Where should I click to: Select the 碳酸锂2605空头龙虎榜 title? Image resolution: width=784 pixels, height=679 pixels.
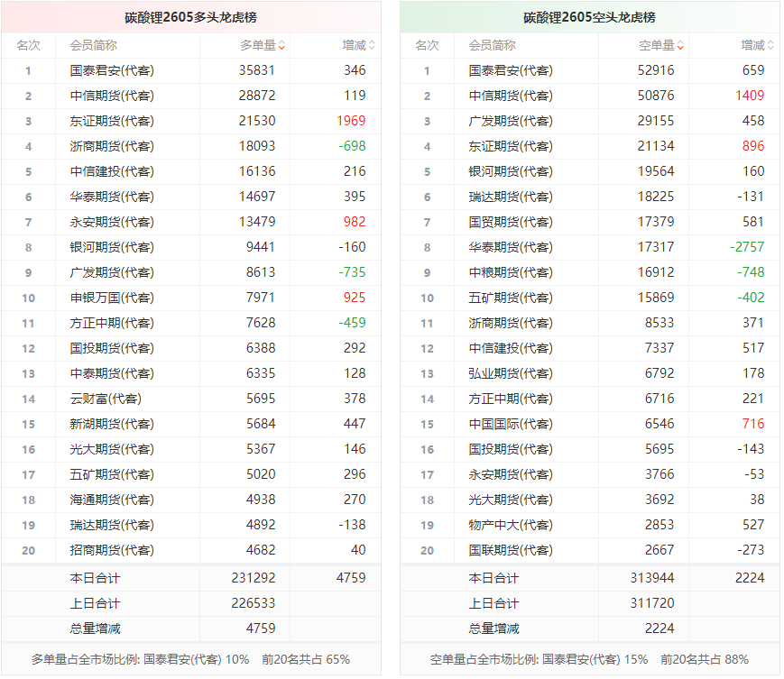pyautogui.click(x=589, y=17)
